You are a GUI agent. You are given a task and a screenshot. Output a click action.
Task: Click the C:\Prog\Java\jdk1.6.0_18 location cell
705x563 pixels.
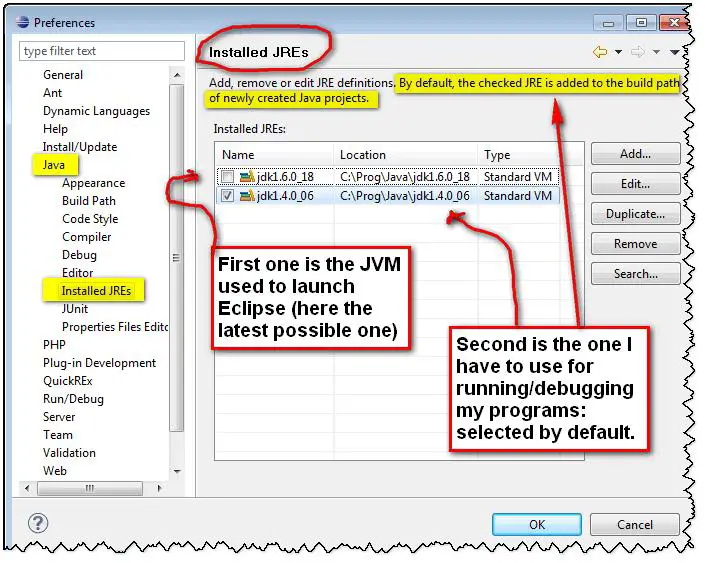pos(405,177)
